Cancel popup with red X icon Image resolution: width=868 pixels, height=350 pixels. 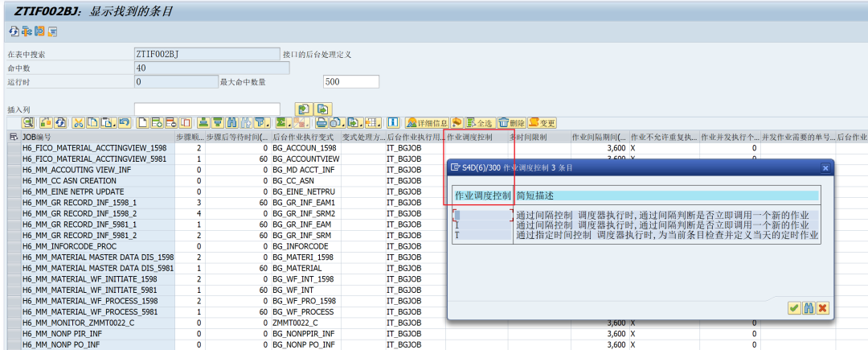[823, 308]
